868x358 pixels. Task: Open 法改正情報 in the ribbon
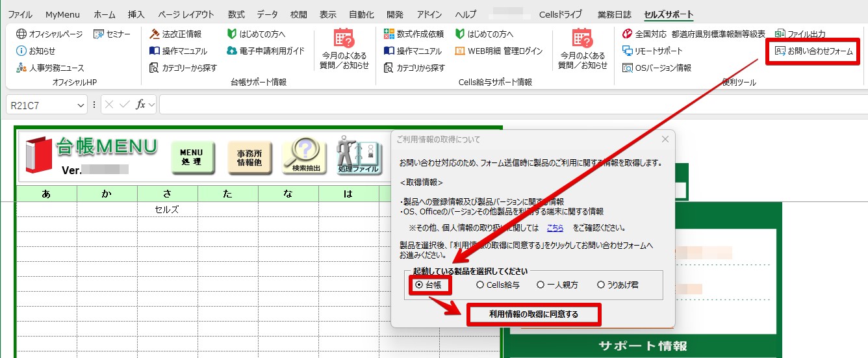[x=175, y=34]
